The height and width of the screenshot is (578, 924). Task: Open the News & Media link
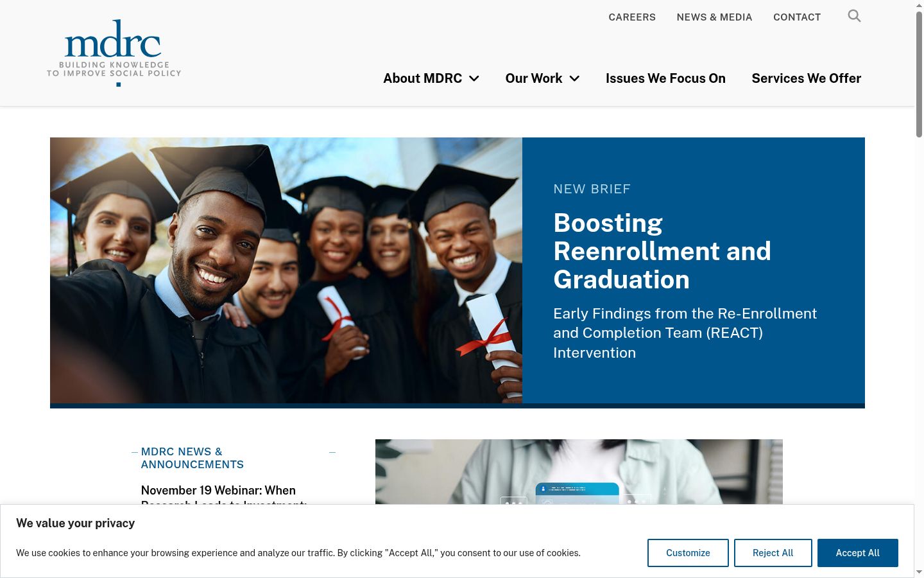(x=714, y=17)
